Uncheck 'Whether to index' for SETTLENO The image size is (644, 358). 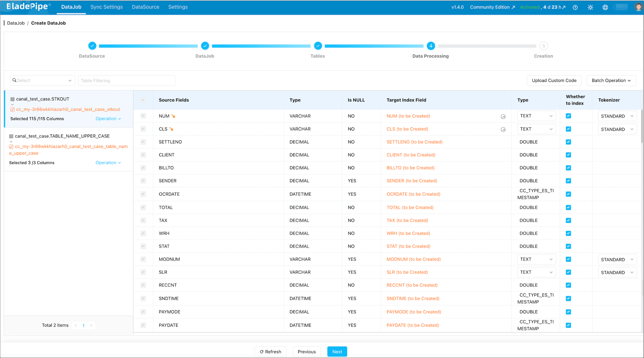(568, 142)
